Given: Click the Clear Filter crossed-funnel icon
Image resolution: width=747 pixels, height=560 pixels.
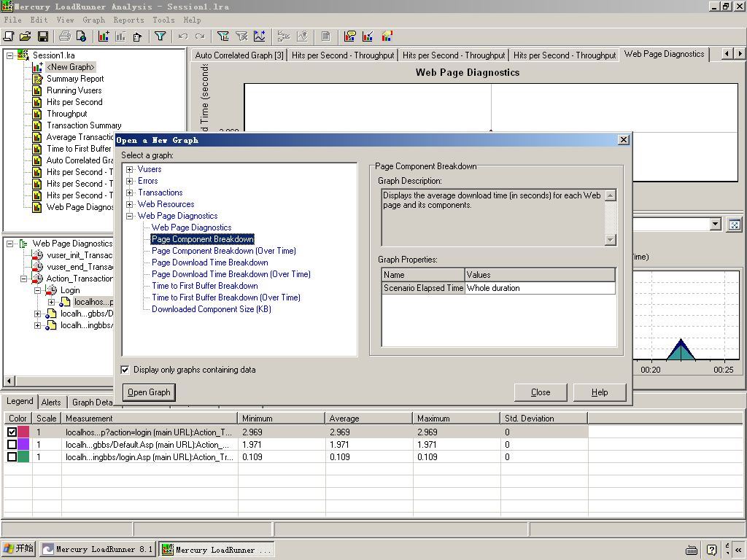Looking at the screenshot, I should coord(241,36).
